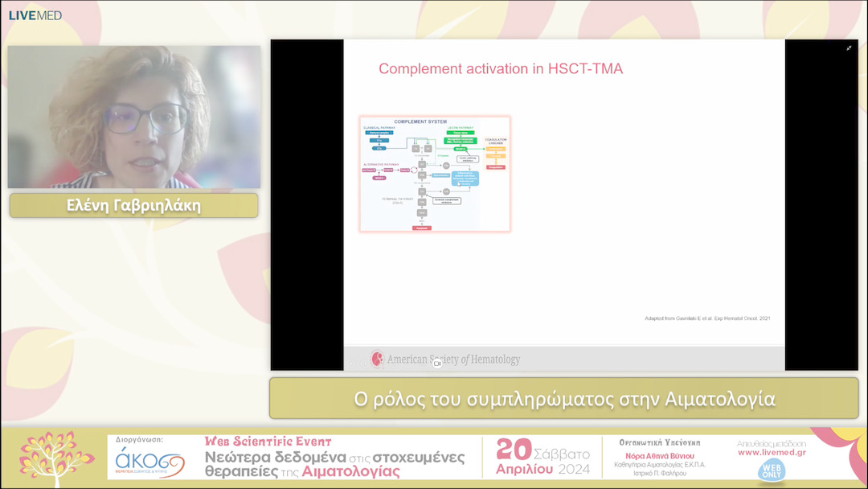Open the www.livemed.gr link
Viewport: 868px width, 489px height.
tap(771, 453)
